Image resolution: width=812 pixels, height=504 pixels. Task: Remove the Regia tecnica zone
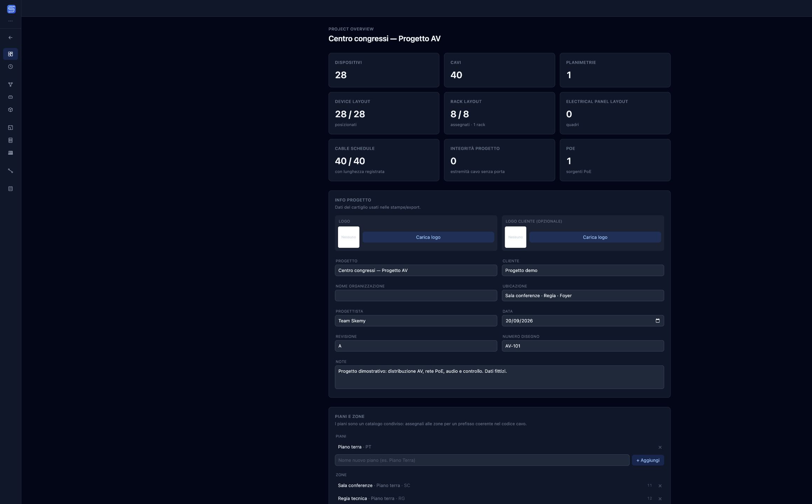point(660,499)
